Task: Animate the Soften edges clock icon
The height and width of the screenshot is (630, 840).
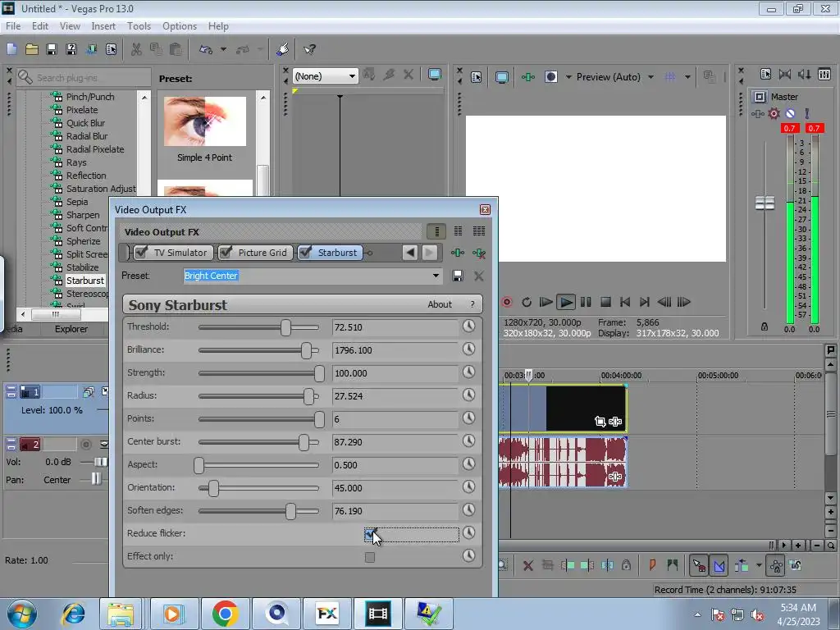Action: pyautogui.click(x=468, y=510)
